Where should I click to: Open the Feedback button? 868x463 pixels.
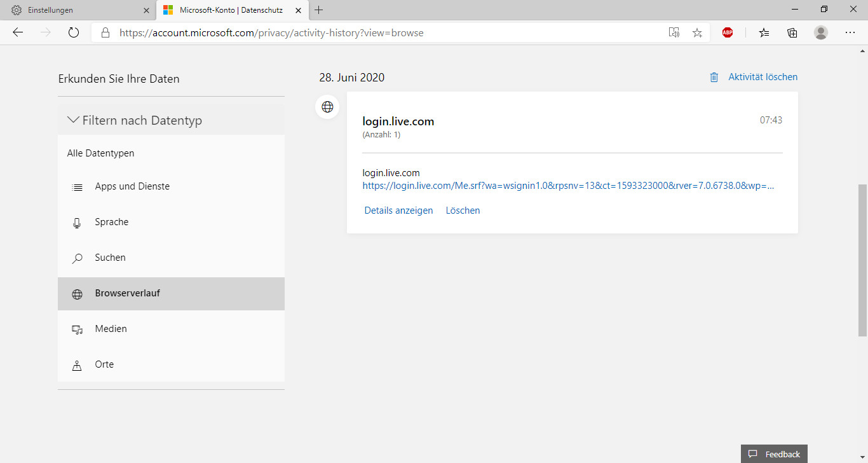[774, 454]
